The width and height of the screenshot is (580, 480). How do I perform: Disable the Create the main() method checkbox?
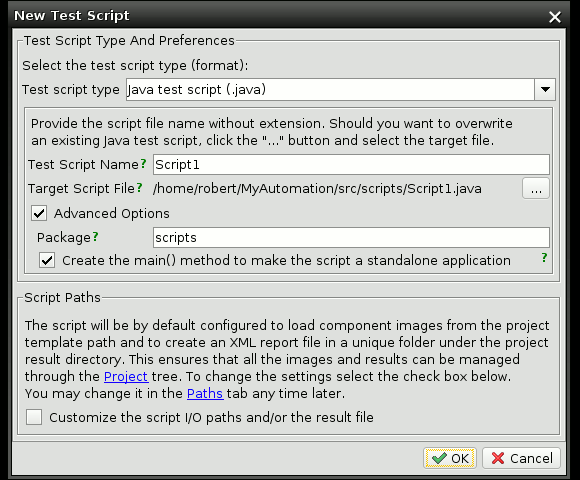(x=47, y=260)
